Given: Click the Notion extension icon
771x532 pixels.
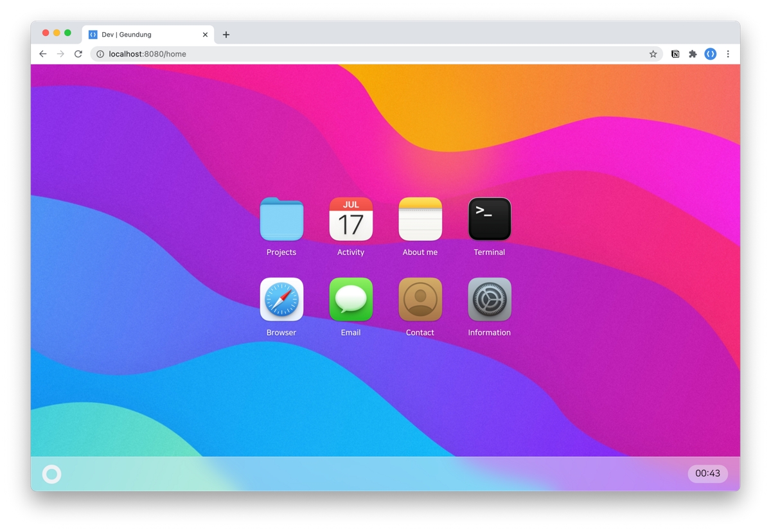Looking at the screenshot, I should tap(675, 54).
